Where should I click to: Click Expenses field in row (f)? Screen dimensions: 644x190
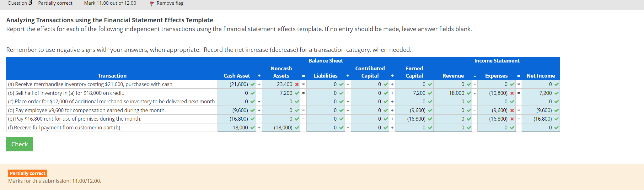point(496,128)
